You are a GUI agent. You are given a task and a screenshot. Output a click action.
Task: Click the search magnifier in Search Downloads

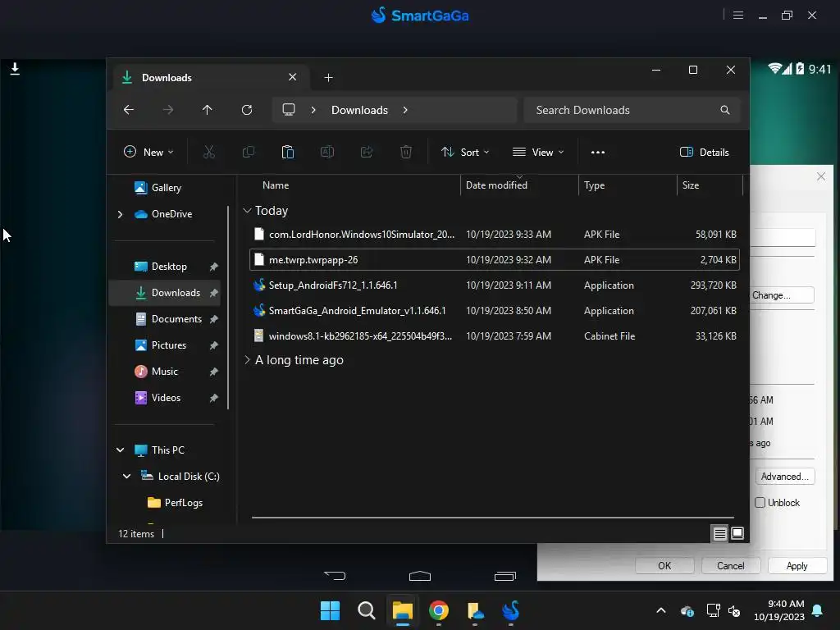point(725,110)
